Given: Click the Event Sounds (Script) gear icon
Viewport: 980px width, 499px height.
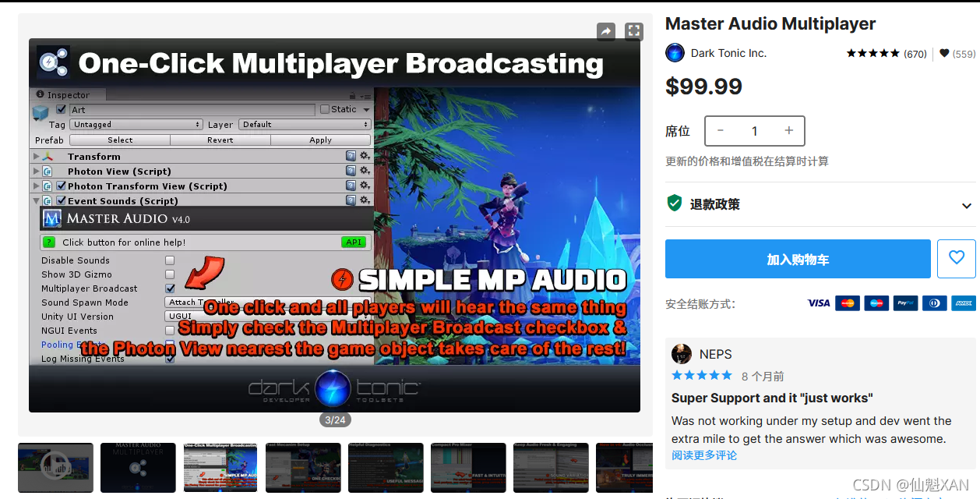Looking at the screenshot, I should tap(365, 200).
